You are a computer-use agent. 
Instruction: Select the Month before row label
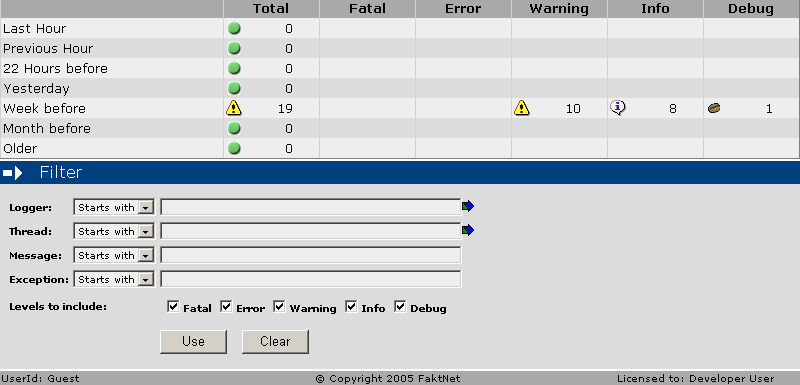point(47,129)
